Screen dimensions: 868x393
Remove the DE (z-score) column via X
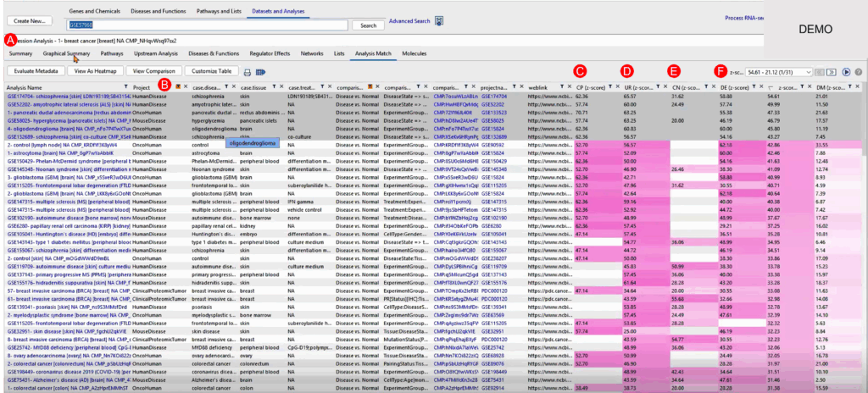(761, 87)
